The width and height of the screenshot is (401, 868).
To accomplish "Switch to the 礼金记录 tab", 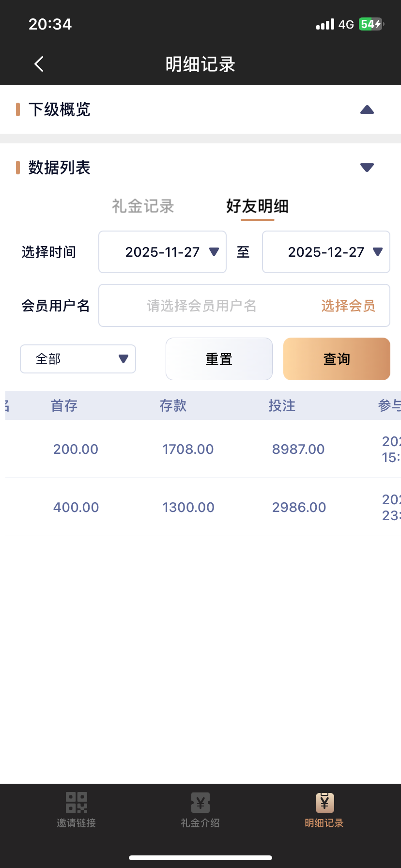I will [143, 206].
